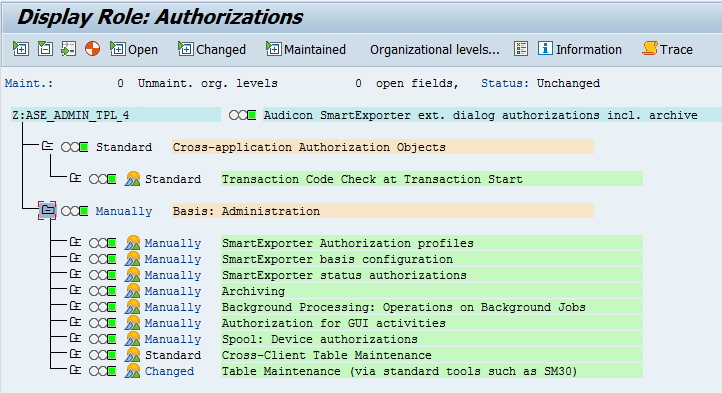Expand Cross-application Authorization Objects folder
The height and width of the screenshot is (393, 722).
[47, 147]
